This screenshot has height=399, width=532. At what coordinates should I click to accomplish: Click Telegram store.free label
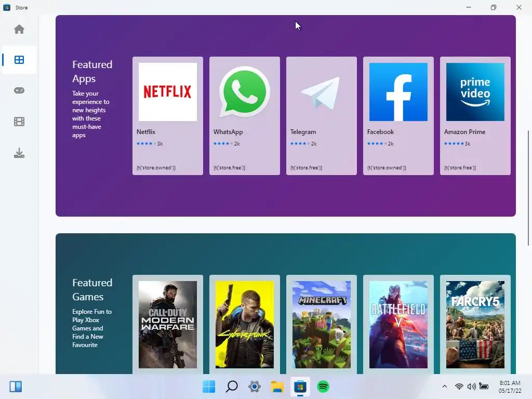[306, 168]
